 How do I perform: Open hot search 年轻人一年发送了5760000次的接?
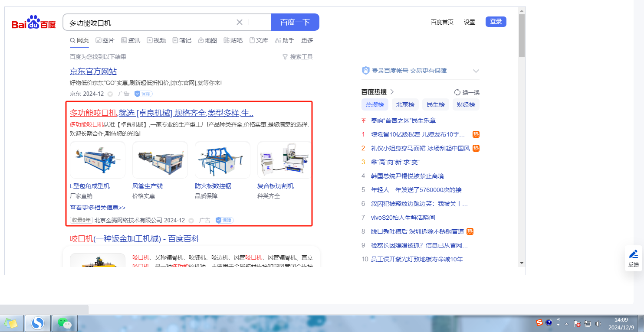tap(416, 190)
